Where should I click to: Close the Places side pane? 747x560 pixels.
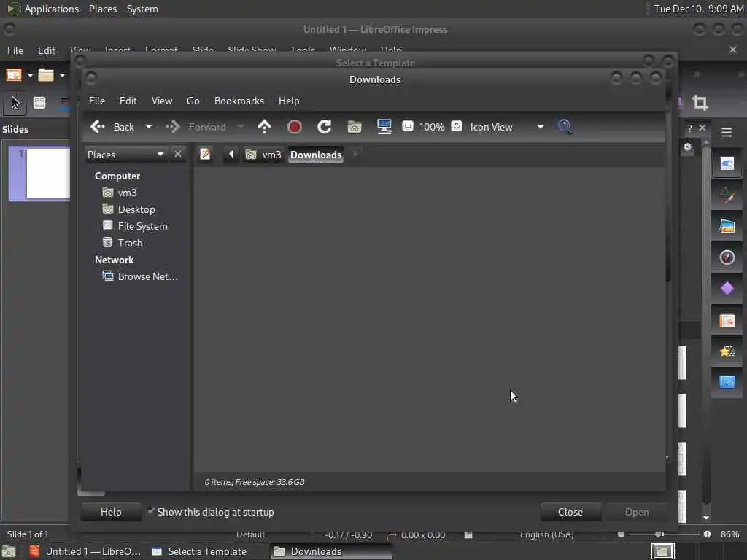[x=178, y=155]
